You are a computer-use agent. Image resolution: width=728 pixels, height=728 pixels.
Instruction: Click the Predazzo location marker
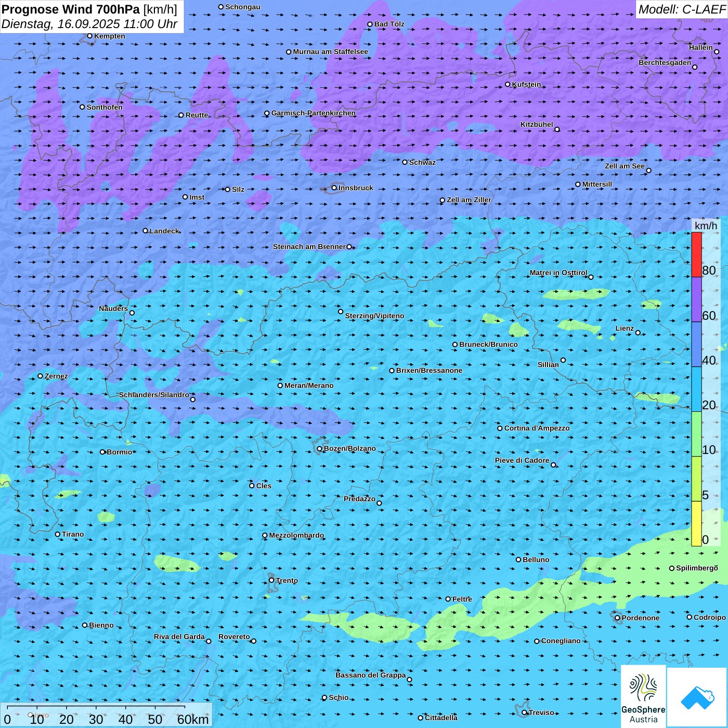[x=379, y=503]
